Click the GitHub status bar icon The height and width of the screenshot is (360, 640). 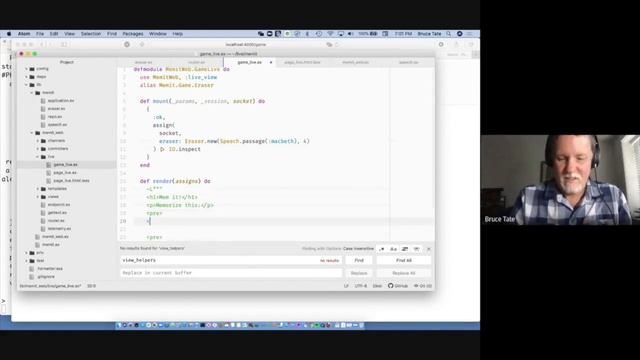[398, 286]
